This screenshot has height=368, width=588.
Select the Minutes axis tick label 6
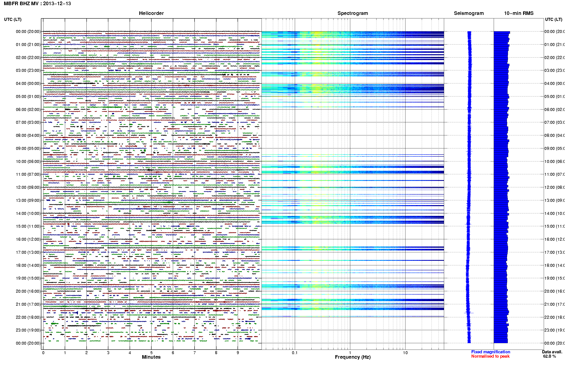pos(173,353)
